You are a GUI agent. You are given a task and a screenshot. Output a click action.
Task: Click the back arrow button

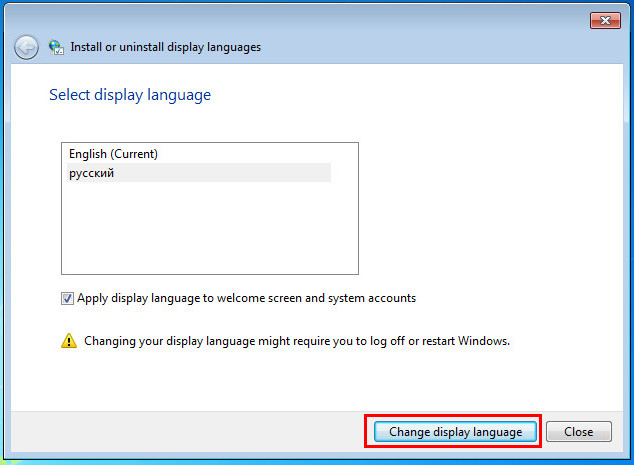(x=26, y=48)
